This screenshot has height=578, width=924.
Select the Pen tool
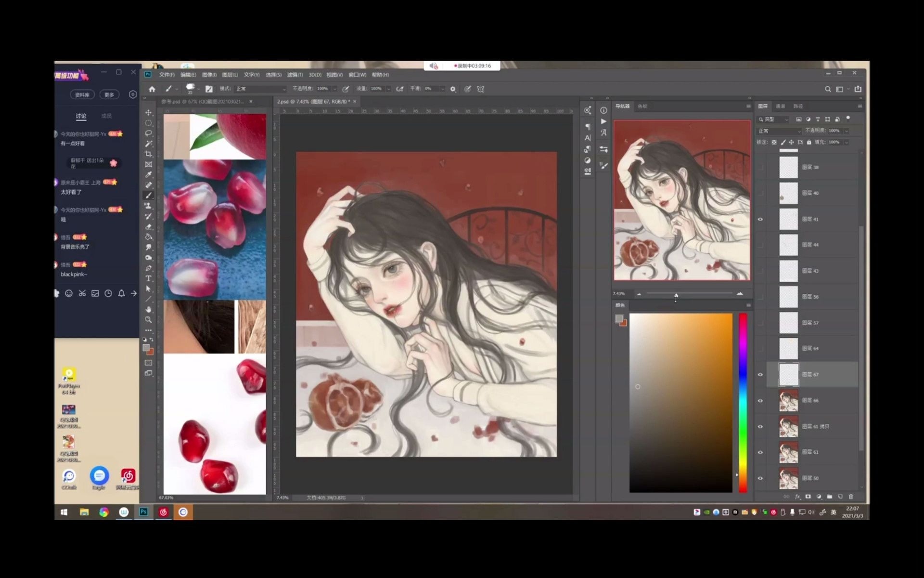(x=148, y=268)
